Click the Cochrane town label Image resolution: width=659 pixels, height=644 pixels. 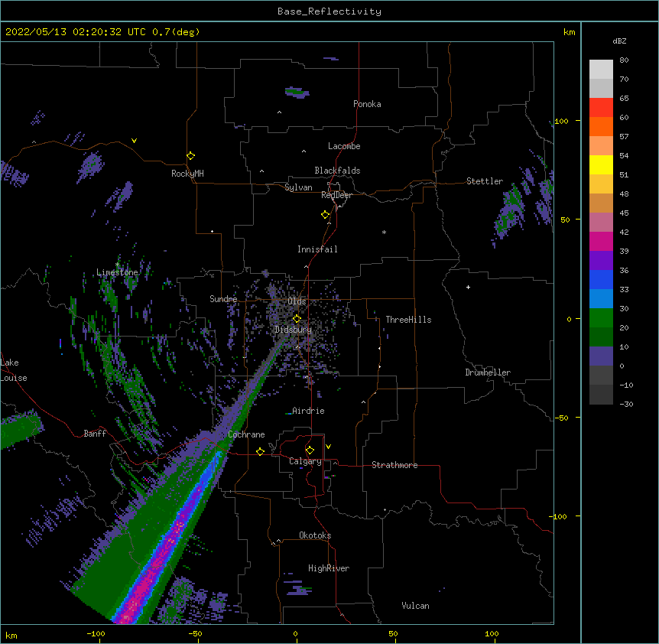point(246,434)
